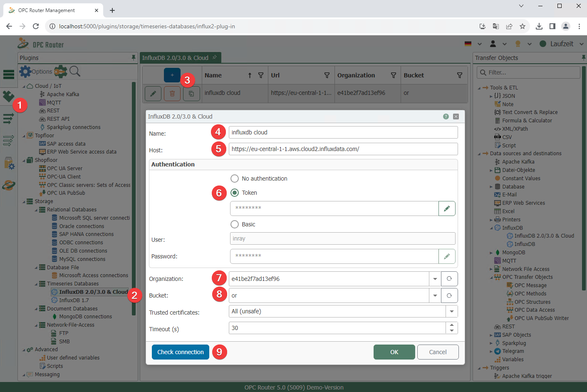Expand the Trusted certificates dropdown
587x392 pixels.
click(x=451, y=311)
